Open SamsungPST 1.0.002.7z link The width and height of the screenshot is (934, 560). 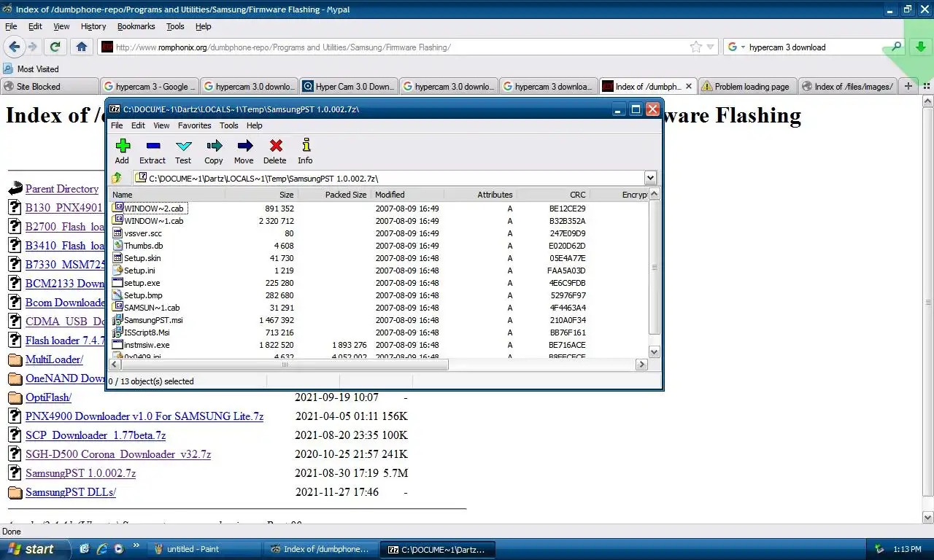(x=80, y=473)
